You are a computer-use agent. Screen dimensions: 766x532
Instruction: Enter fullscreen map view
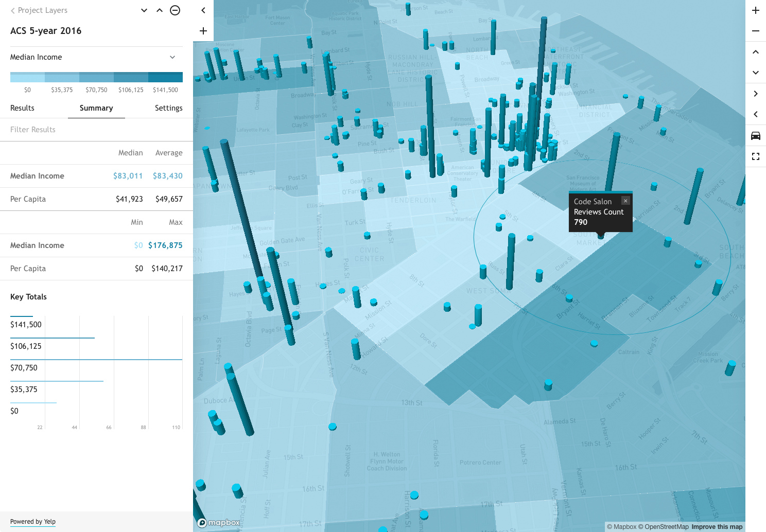tap(756, 156)
